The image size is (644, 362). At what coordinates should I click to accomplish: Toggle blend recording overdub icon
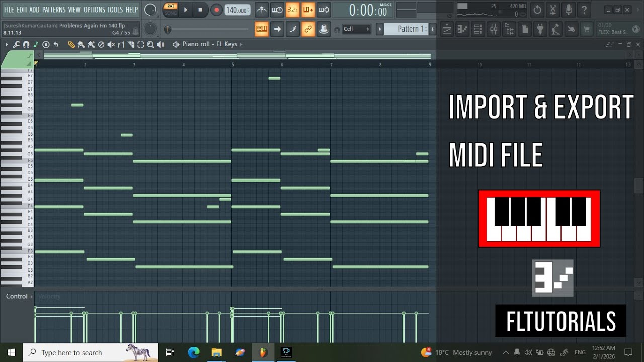coord(308,10)
